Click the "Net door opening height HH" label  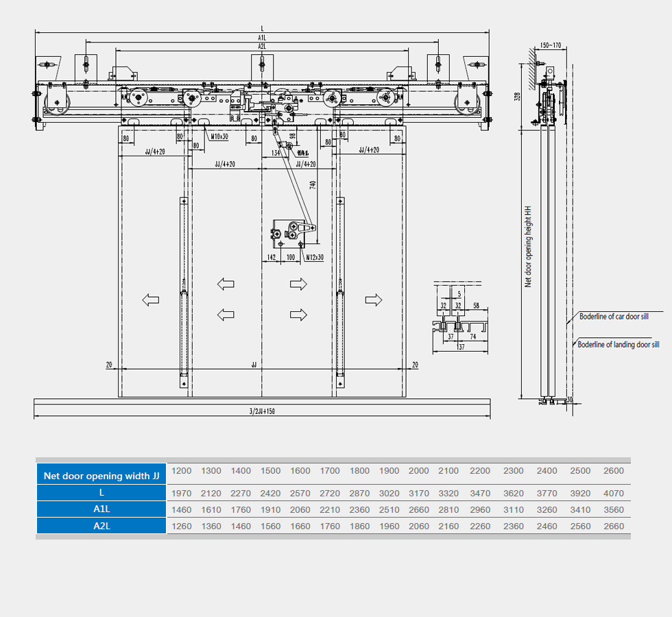click(x=528, y=246)
